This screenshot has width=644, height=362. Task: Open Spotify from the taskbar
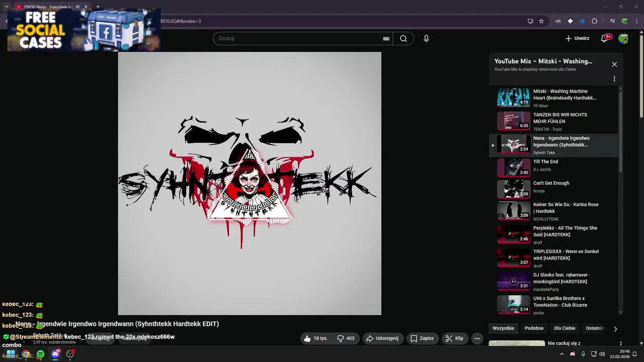(40, 354)
